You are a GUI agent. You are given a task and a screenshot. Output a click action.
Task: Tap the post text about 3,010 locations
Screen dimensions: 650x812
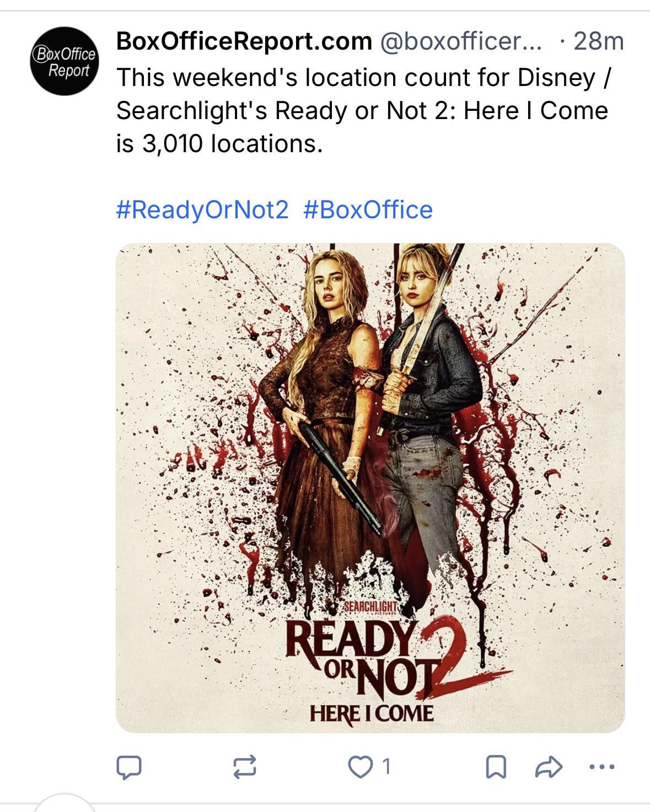pos(361,110)
